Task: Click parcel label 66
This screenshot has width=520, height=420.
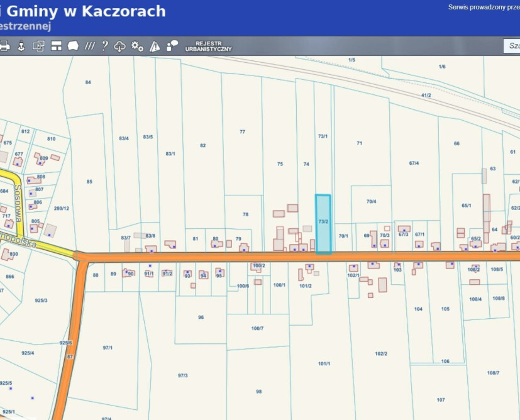Action: (x=456, y=143)
